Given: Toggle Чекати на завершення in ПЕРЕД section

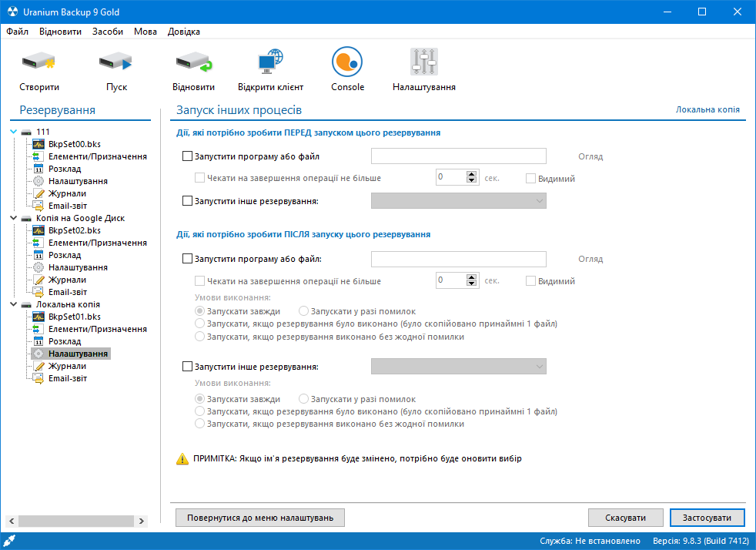Looking at the screenshot, I should pyautogui.click(x=199, y=178).
